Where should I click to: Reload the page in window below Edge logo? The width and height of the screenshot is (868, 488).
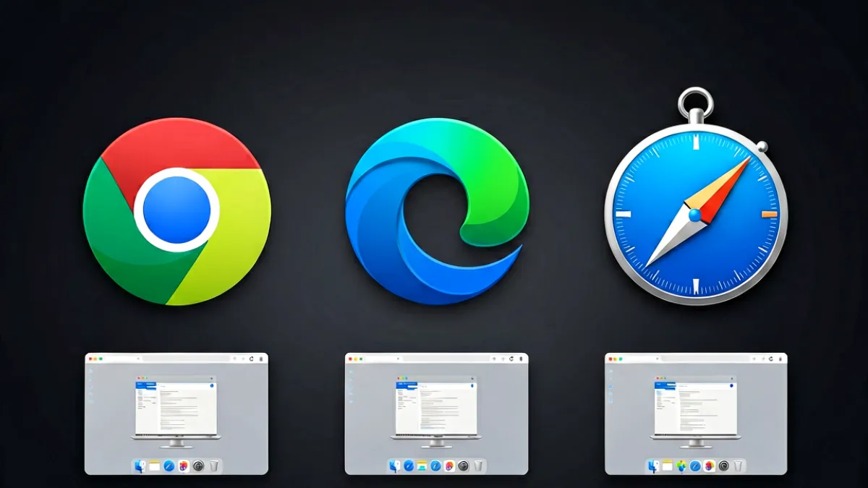pyautogui.click(x=511, y=359)
